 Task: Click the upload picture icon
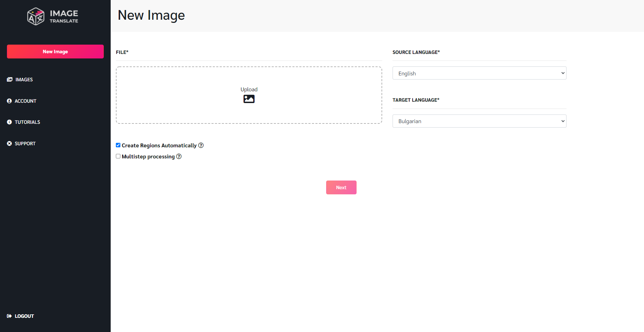click(249, 99)
